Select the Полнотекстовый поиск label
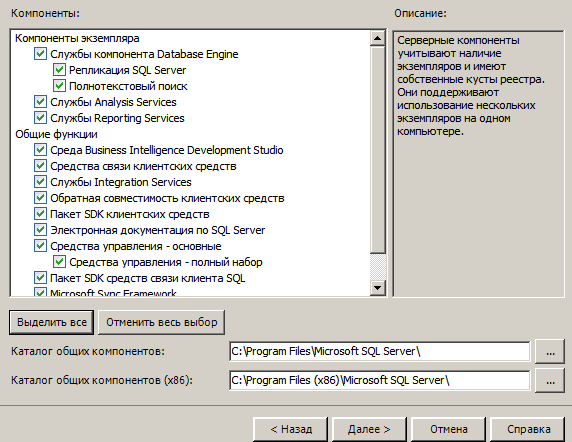Image resolution: width=572 pixels, height=442 pixels. (128, 86)
